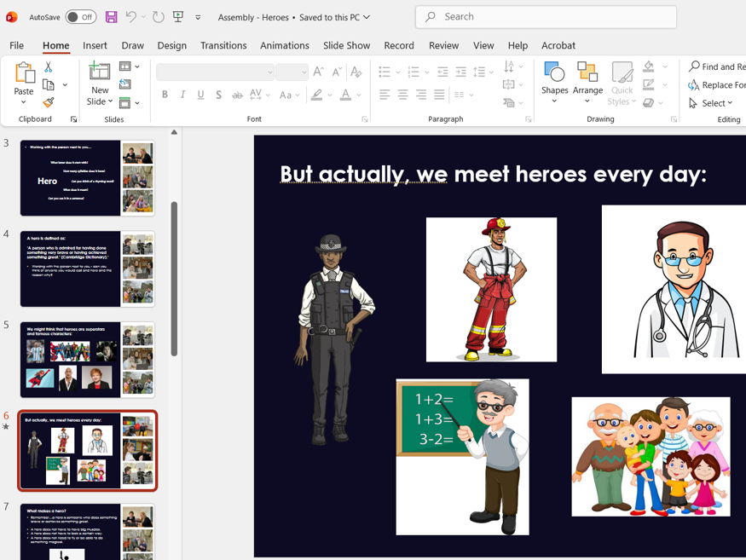
Task: Click the Strikethrough icon
Action: (238, 95)
